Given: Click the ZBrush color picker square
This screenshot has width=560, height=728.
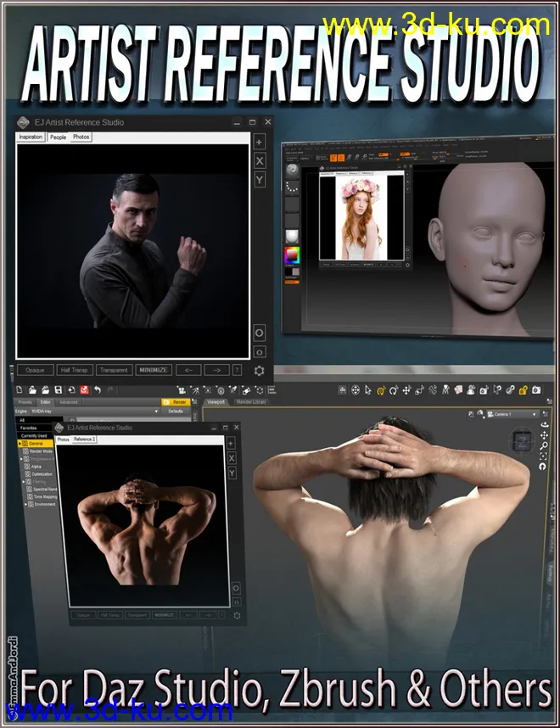Looking at the screenshot, I should click(x=292, y=255).
